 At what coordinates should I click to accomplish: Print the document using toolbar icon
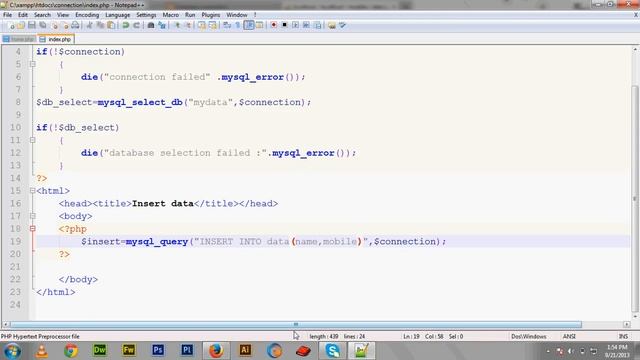click(x=75, y=25)
